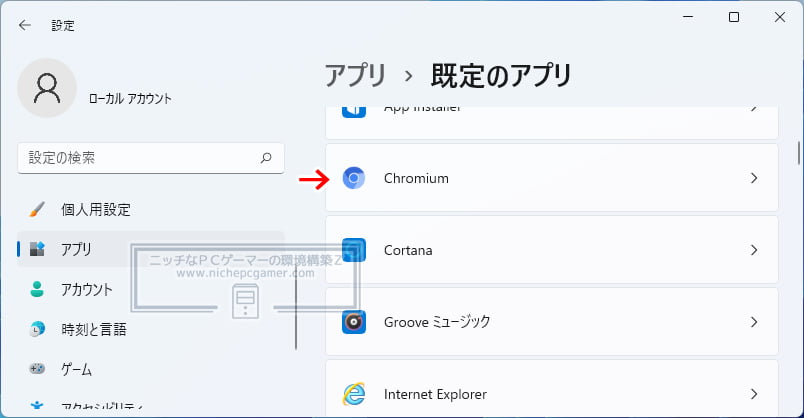804x418 pixels.
Task: Click the ローカル アカウント name label
Action: (130, 98)
